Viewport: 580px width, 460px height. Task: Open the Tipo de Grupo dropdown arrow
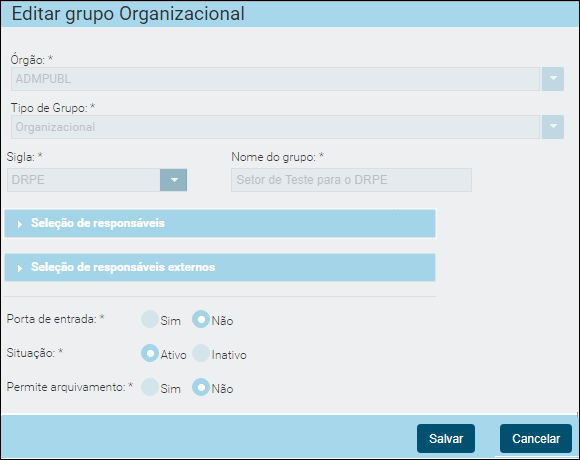tap(553, 127)
